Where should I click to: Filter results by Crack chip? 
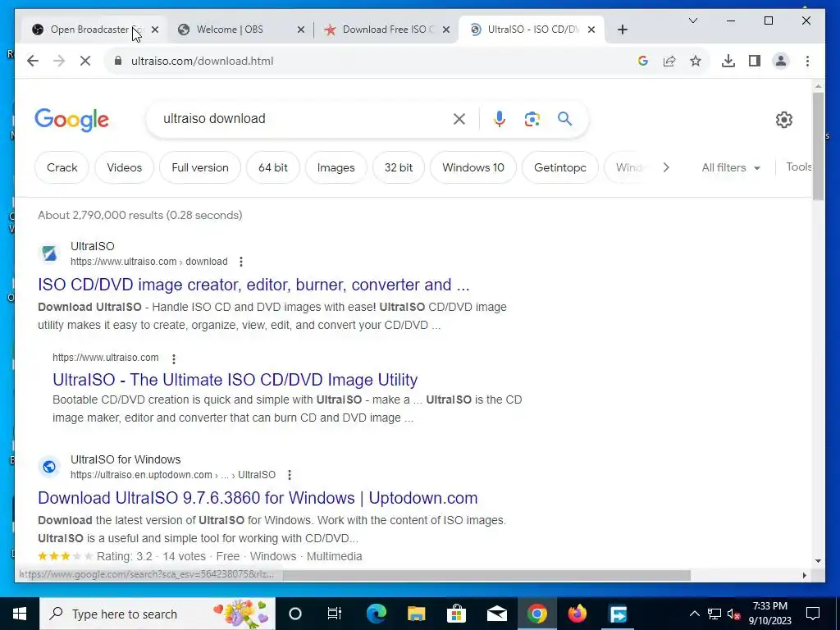pos(62,167)
